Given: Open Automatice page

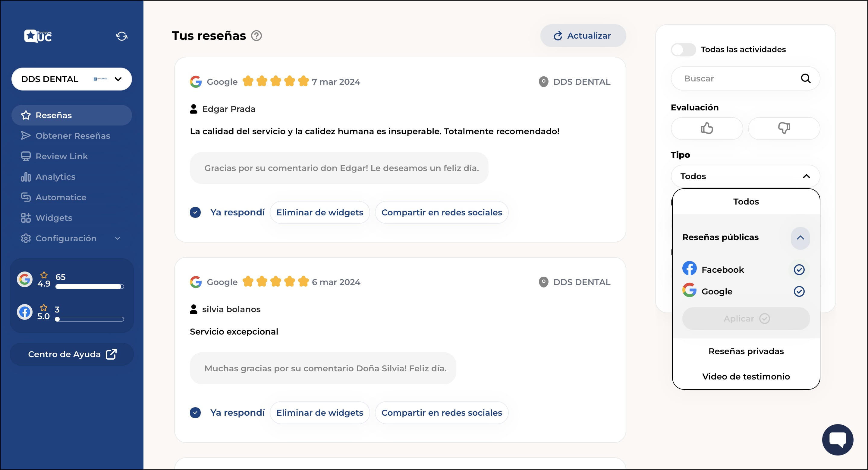Looking at the screenshot, I should coord(71,197).
